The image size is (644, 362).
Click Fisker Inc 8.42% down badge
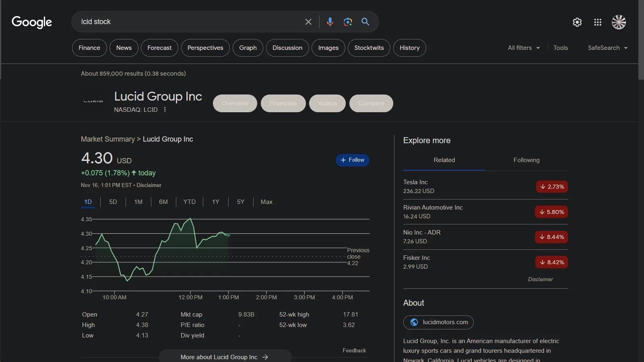click(x=551, y=262)
